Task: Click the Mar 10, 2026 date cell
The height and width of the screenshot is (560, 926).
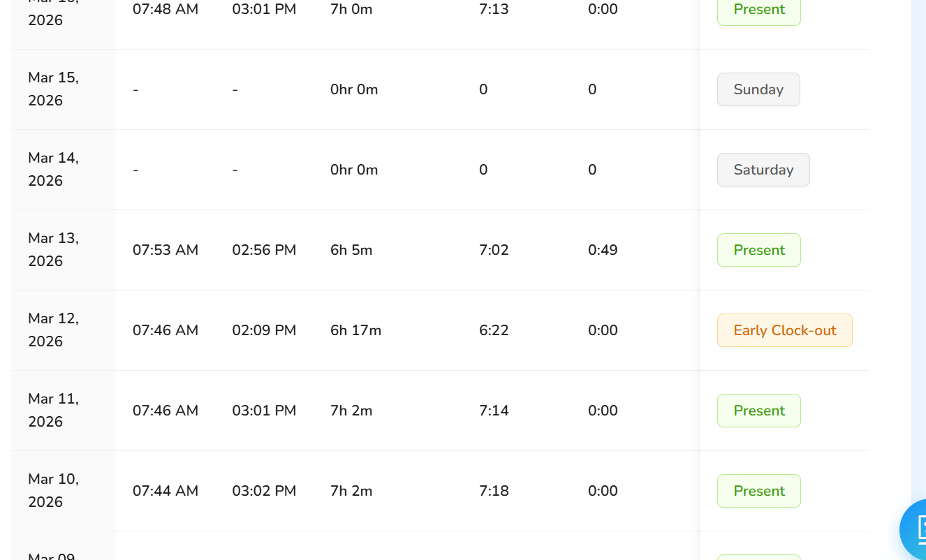Action: (x=54, y=491)
